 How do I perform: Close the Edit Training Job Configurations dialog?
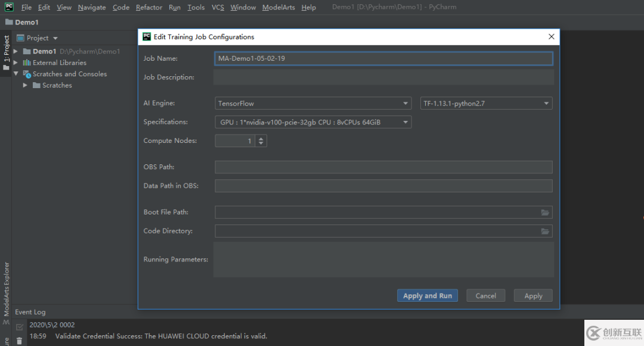tap(551, 37)
